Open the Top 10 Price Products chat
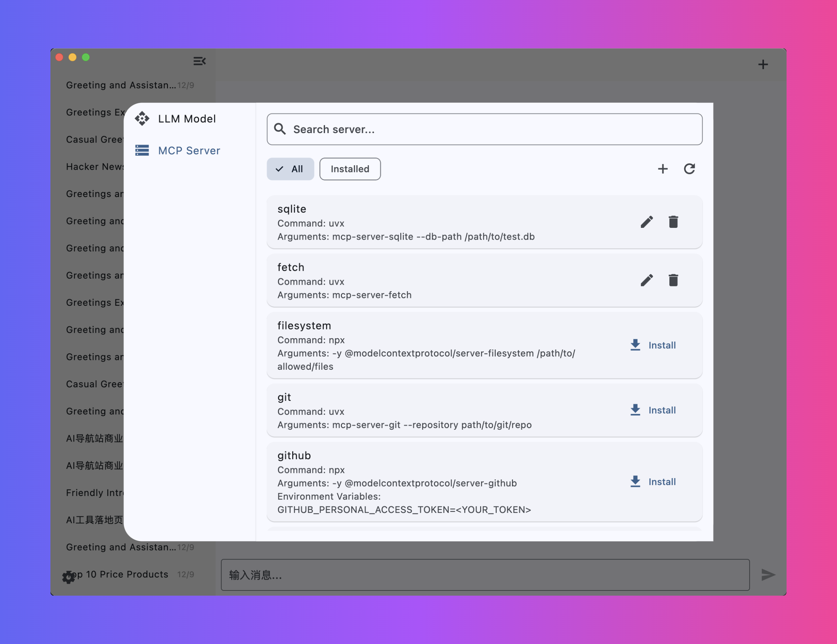Viewport: 837px width, 644px height. pyautogui.click(x=127, y=574)
